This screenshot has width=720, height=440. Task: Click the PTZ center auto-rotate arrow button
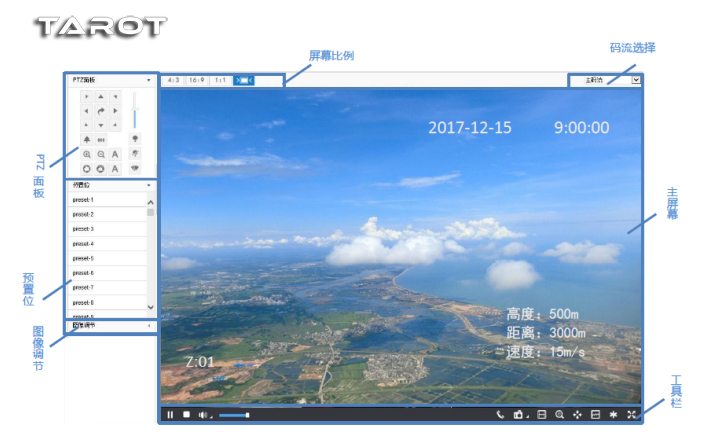coord(101,111)
